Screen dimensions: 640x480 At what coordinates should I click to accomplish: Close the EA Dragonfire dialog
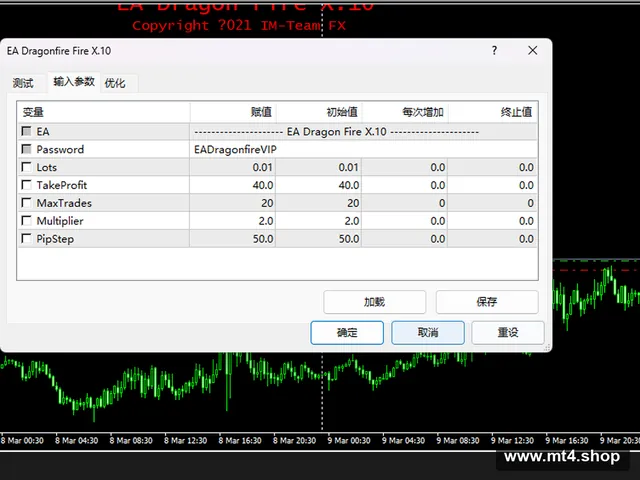point(533,51)
